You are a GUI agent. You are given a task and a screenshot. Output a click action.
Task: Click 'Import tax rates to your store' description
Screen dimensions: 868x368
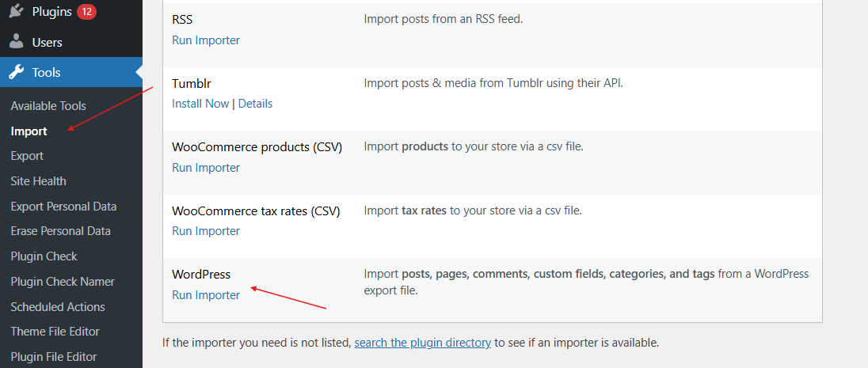click(473, 211)
